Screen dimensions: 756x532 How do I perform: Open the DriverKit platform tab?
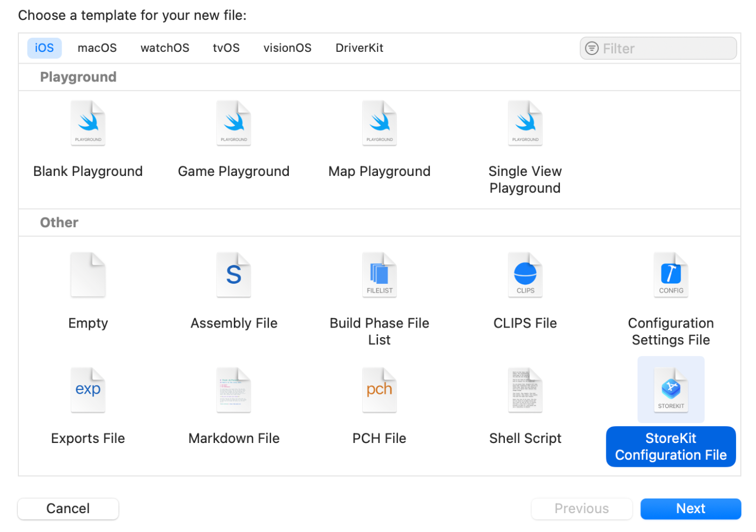[360, 48]
